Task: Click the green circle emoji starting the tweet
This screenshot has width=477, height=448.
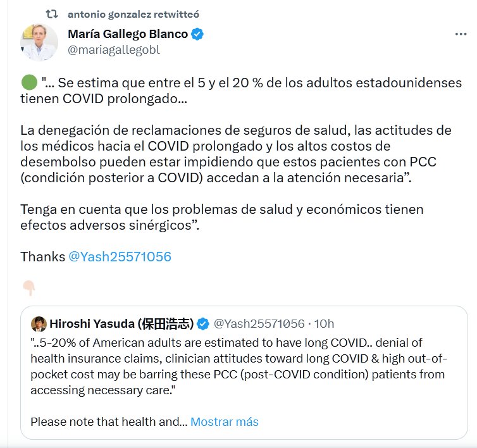Action: click(28, 82)
